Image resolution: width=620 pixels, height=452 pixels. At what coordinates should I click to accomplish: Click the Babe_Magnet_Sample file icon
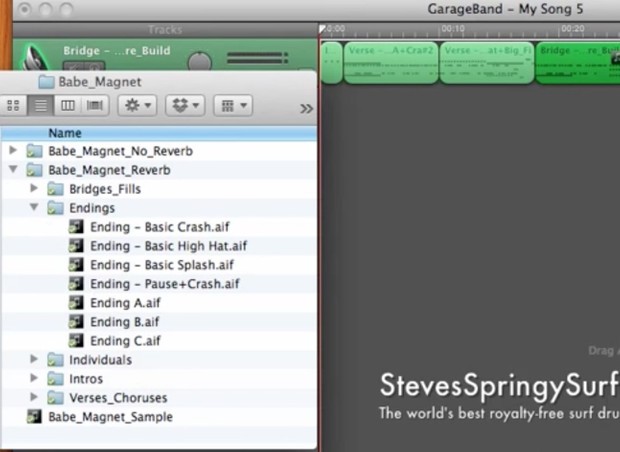pos(34,416)
